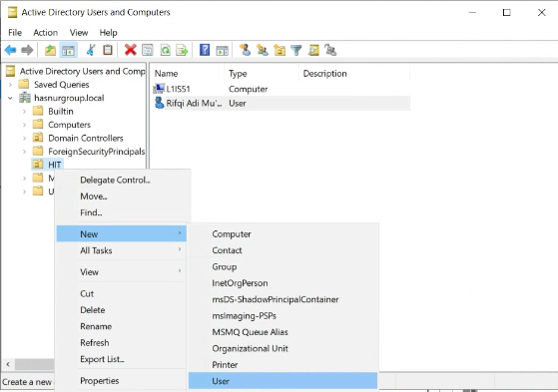558x392 pixels.
Task: Click the Filter funnel toolbar icon
Action: tap(296, 50)
